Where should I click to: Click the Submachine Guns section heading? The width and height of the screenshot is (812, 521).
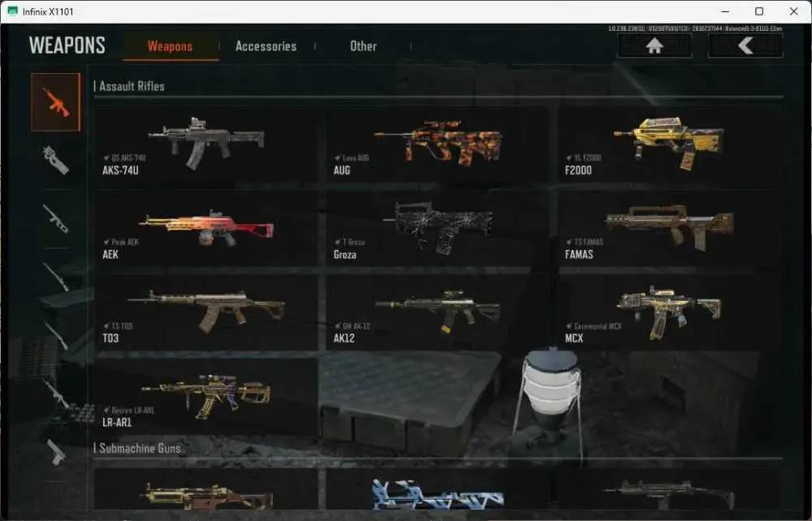tap(140, 448)
